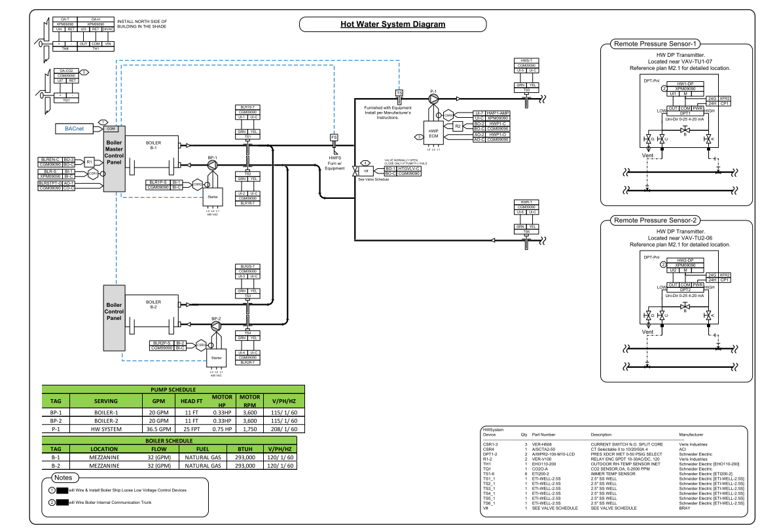
Task: Select the DPT1 transmitter block in Sensor-1
Action: click(685, 113)
